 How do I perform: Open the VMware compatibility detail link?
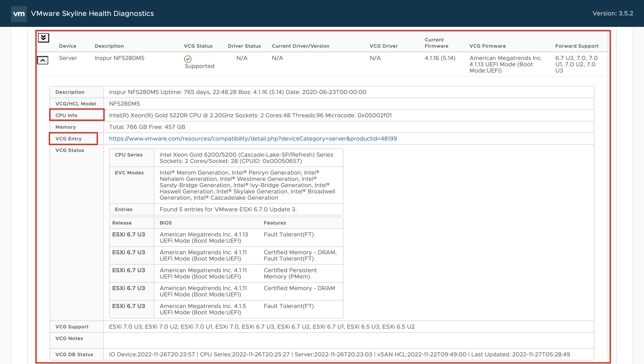coord(253,138)
